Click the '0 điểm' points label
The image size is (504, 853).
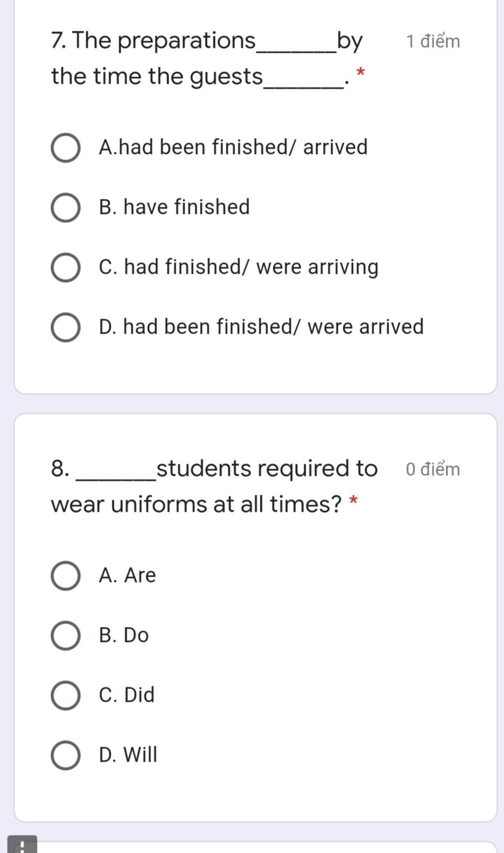[433, 469]
